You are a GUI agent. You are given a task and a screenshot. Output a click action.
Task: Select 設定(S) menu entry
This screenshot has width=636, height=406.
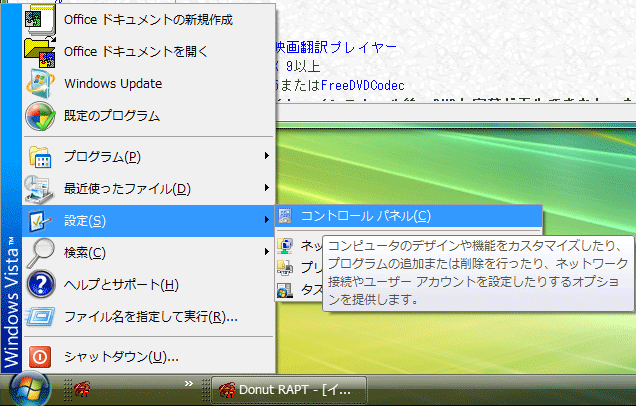point(149,221)
